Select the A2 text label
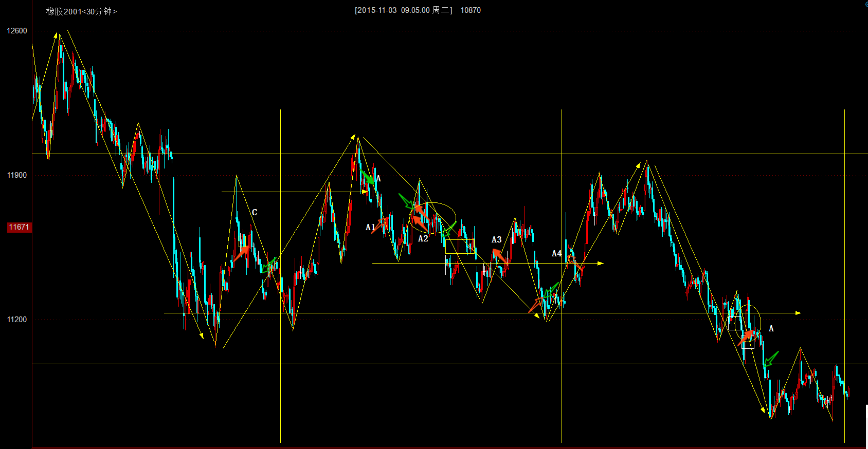 (x=423, y=239)
